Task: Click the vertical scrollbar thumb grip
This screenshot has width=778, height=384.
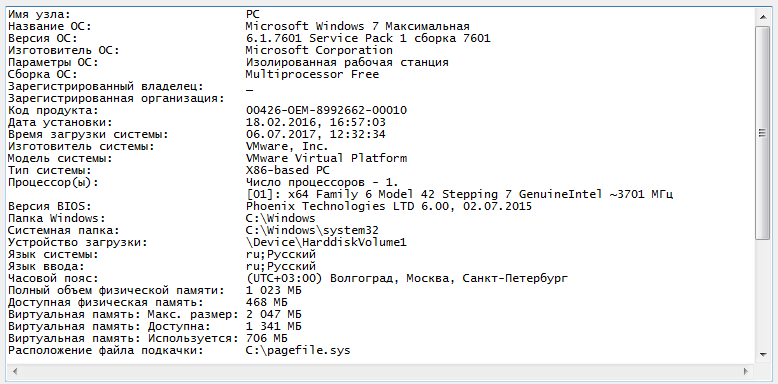Action: tap(763, 133)
